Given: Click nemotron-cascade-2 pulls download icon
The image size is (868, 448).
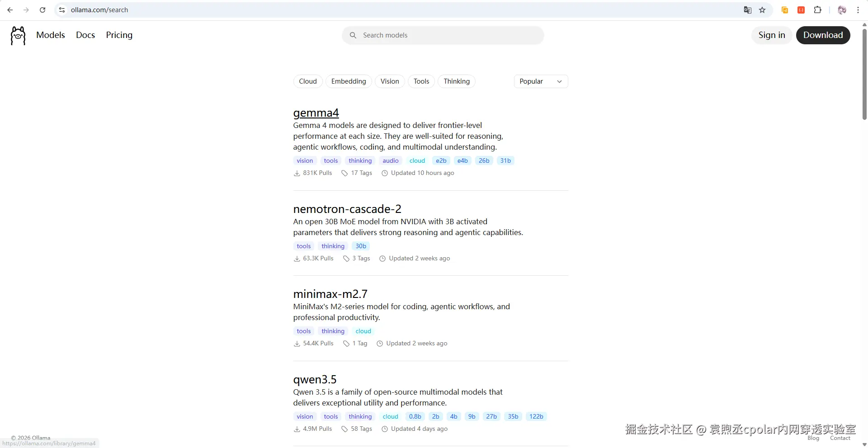Looking at the screenshot, I should [297, 259].
